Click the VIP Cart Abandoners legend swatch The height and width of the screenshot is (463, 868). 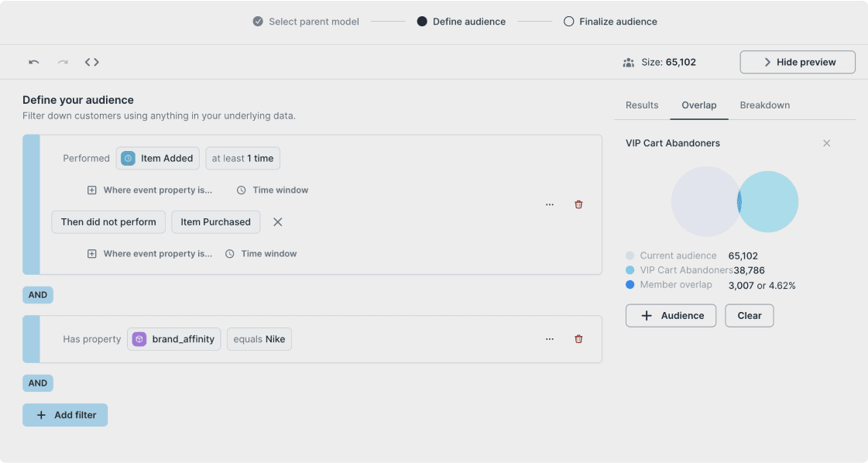click(x=630, y=269)
